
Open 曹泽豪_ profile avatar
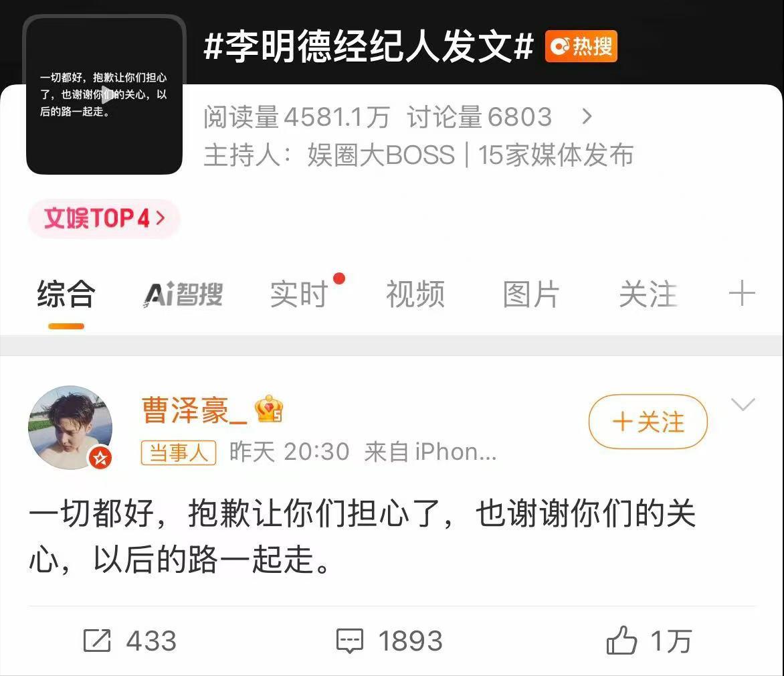[70, 428]
